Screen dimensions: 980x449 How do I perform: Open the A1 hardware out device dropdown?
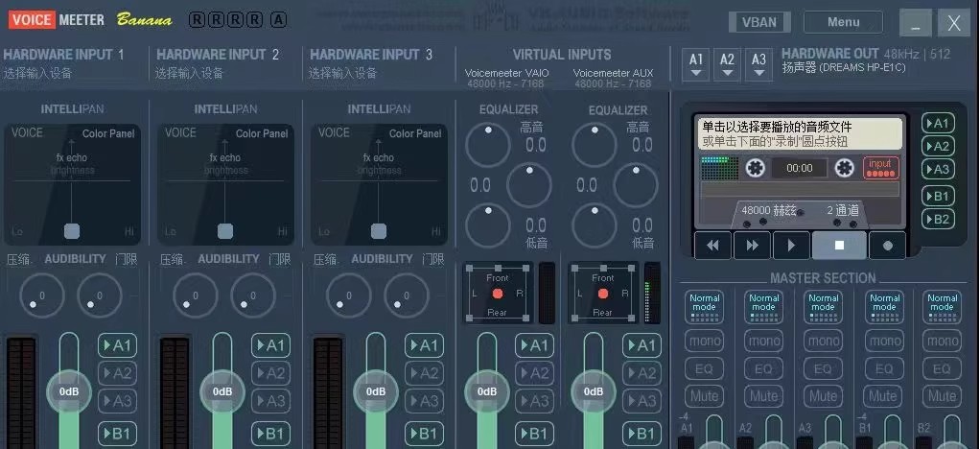click(696, 64)
